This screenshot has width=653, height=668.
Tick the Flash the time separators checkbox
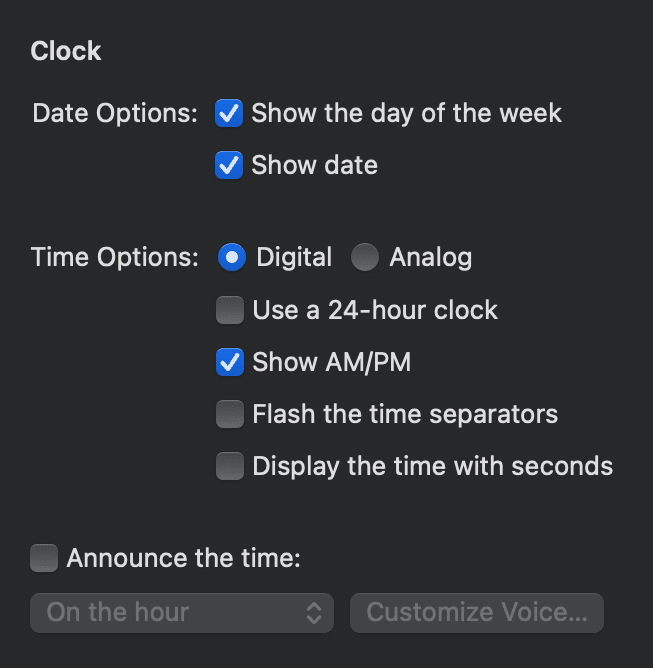pos(230,414)
